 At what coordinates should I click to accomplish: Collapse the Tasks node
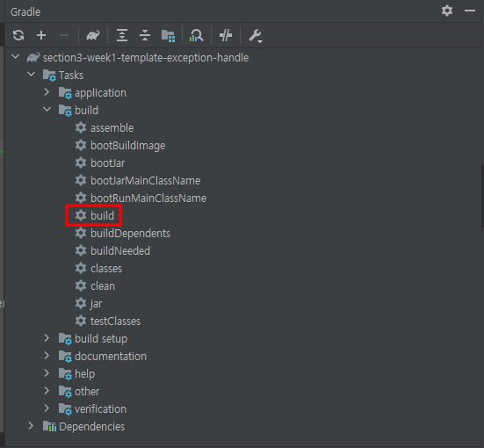(31, 74)
